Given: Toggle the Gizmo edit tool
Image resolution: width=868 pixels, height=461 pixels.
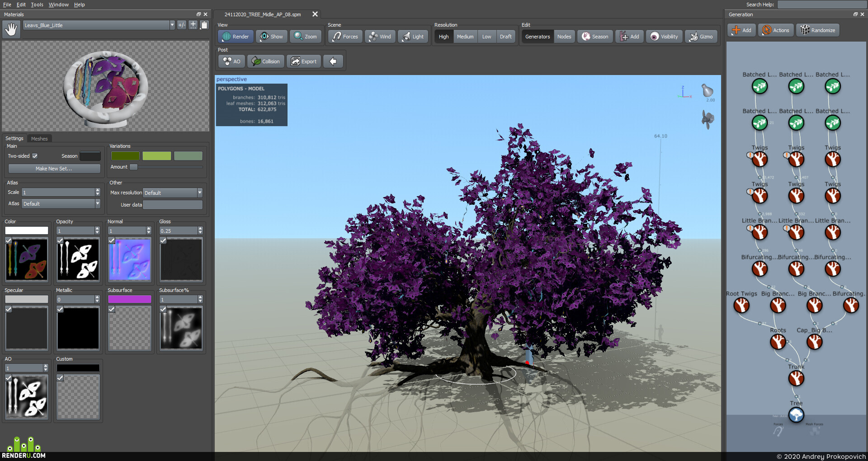Looking at the screenshot, I should pyautogui.click(x=701, y=37).
